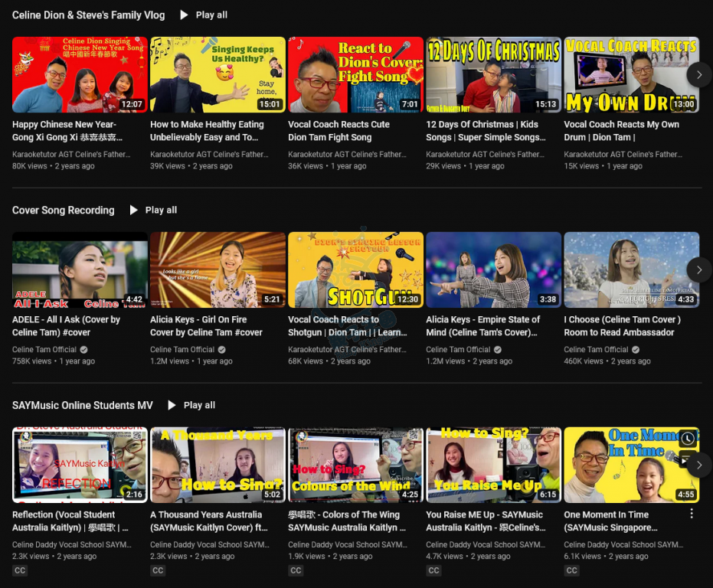Open the Cover Song Recording section title
The width and height of the screenshot is (713, 588).
63,210
